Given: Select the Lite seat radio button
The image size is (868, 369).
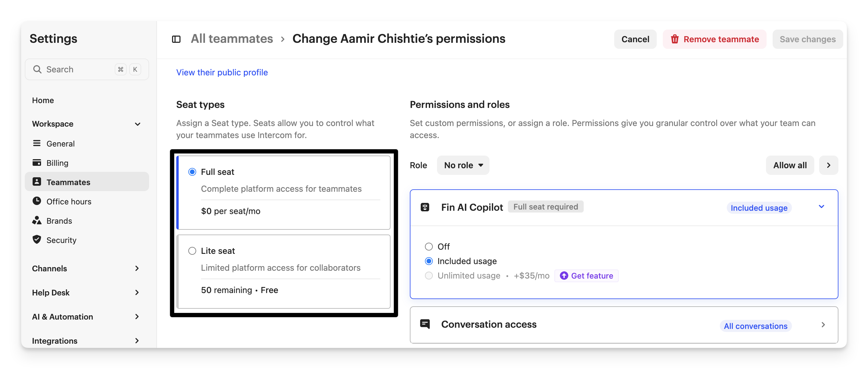Looking at the screenshot, I should pos(192,251).
